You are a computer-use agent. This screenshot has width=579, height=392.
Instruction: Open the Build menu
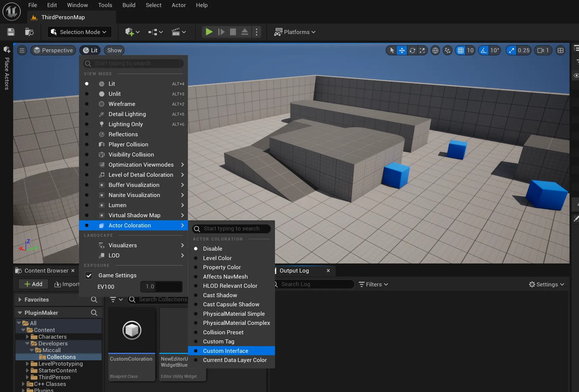coord(129,5)
